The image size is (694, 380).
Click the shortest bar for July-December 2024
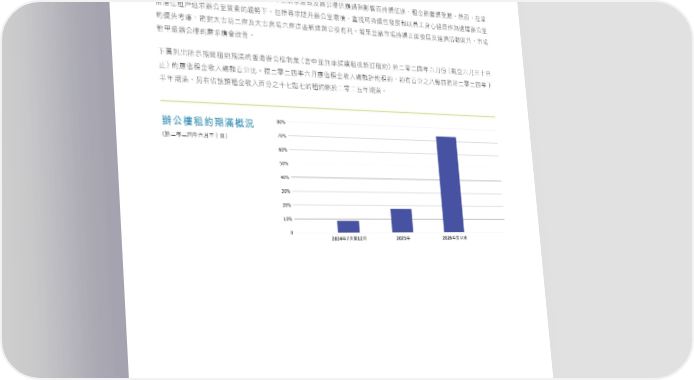coord(348,226)
